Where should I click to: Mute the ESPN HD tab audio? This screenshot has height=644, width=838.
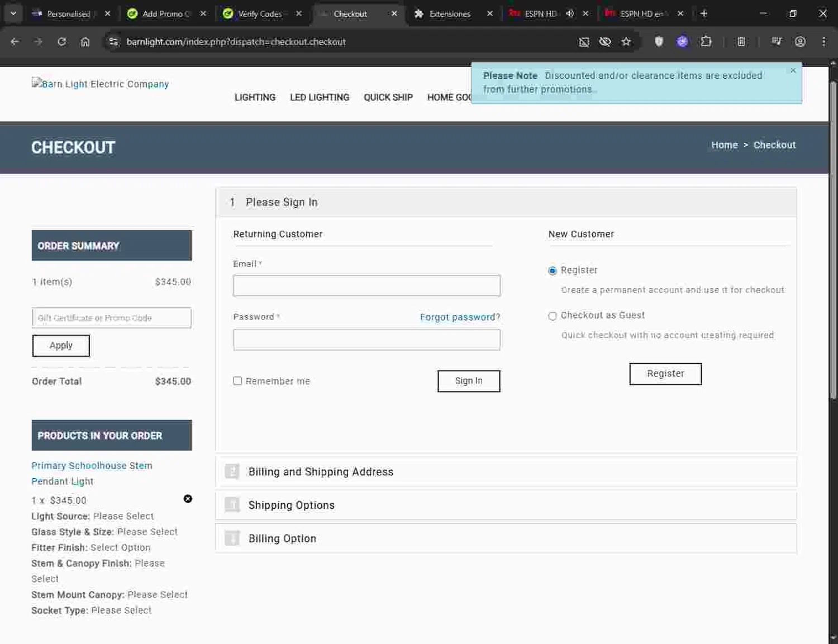coord(570,13)
